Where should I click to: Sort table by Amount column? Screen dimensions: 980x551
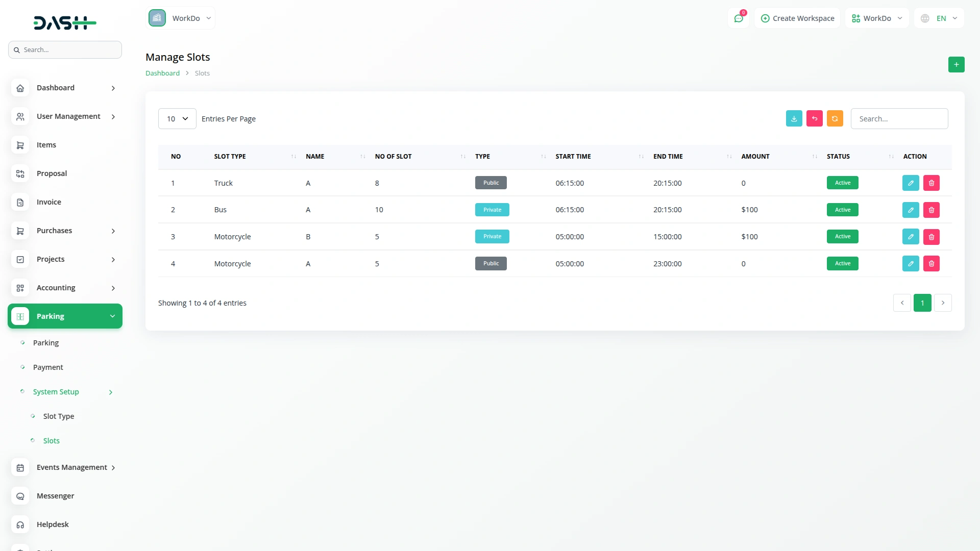[x=755, y=157]
